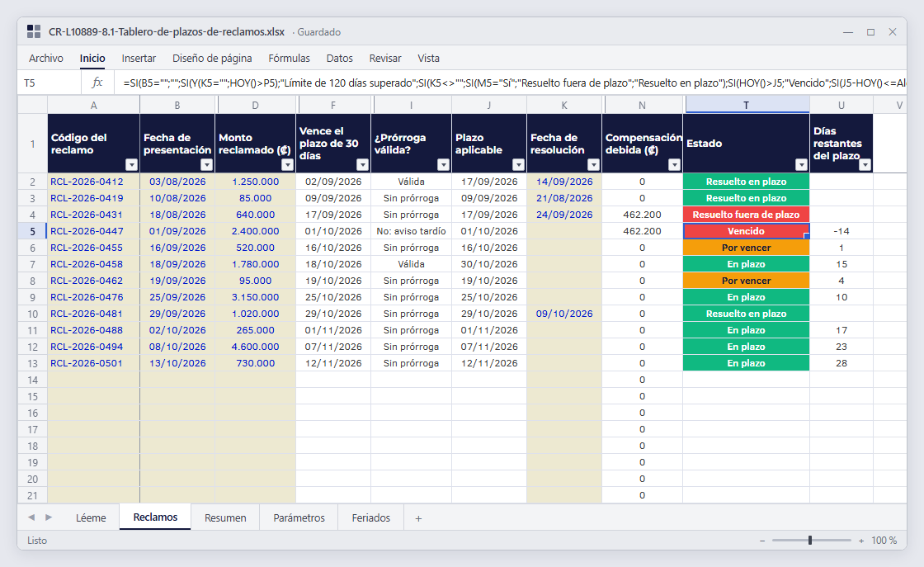Select the red Vencido status cell

point(746,231)
